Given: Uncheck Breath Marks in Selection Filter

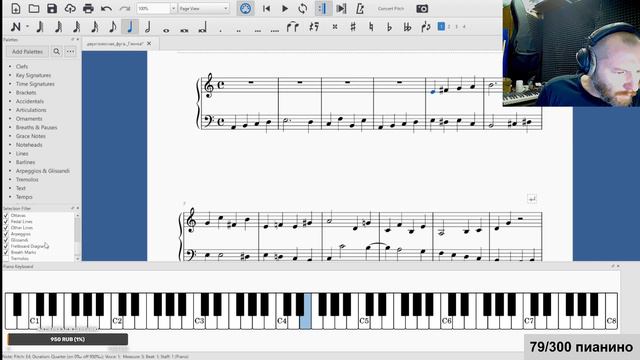Looking at the screenshot, I should click(x=6, y=252).
